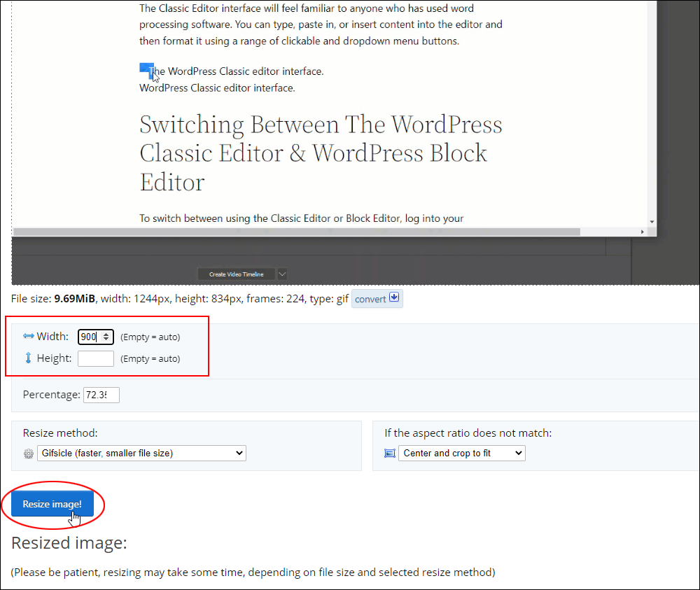This screenshot has height=590, width=700.
Task: Open the aspect ratio mismatch dropdown
Action: click(x=461, y=453)
